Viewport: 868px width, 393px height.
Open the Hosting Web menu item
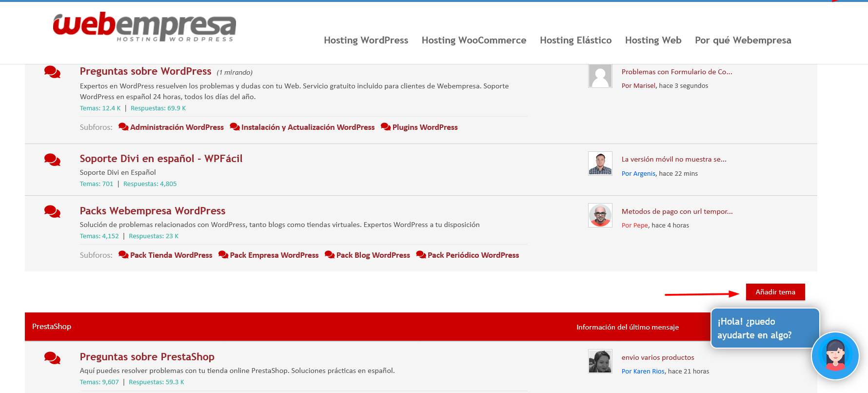coord(653,40)
